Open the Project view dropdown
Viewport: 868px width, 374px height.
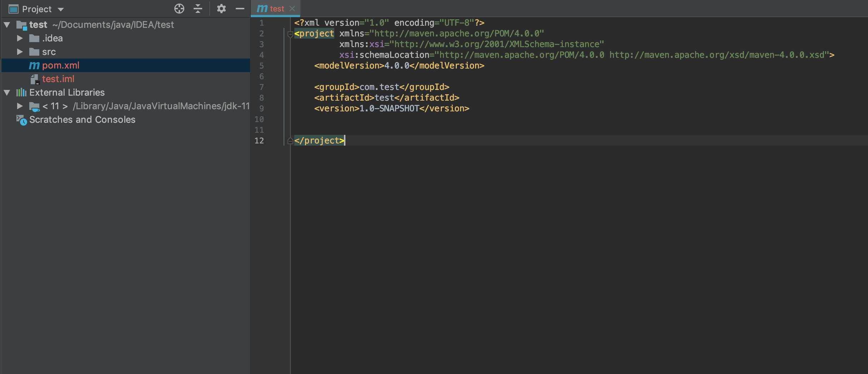coord(61,9)
